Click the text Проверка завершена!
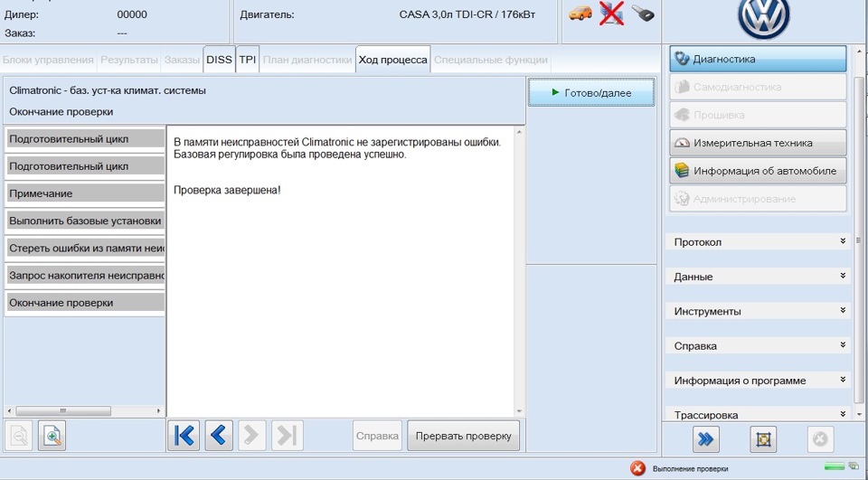Viewport: 868px width, 480px height. pyautogui.click(x=227, y=190)
